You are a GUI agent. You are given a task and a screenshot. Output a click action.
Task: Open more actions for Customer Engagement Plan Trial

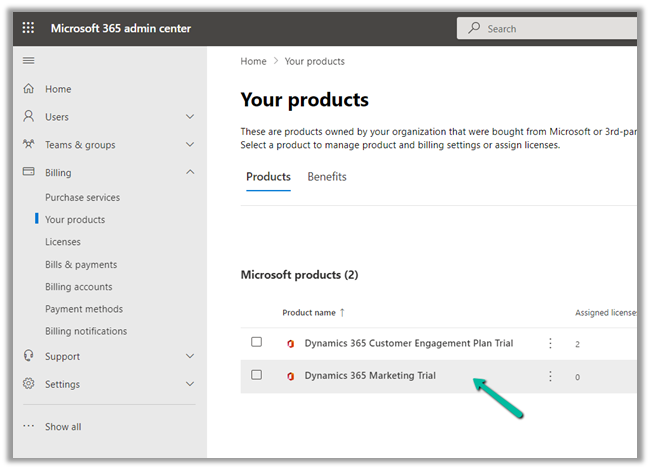point(550,343)
